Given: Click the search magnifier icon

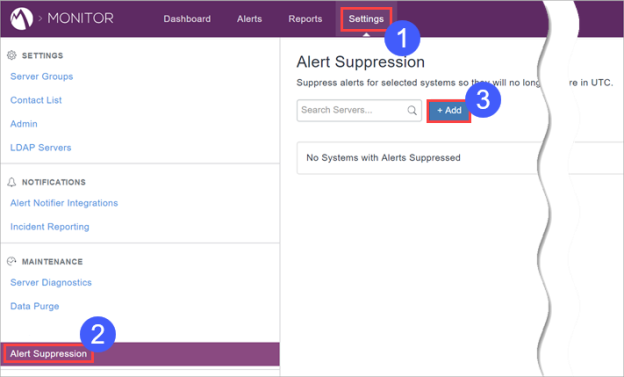Looking at the screenshot, I should pyautogui.click(x=412, y=110).
